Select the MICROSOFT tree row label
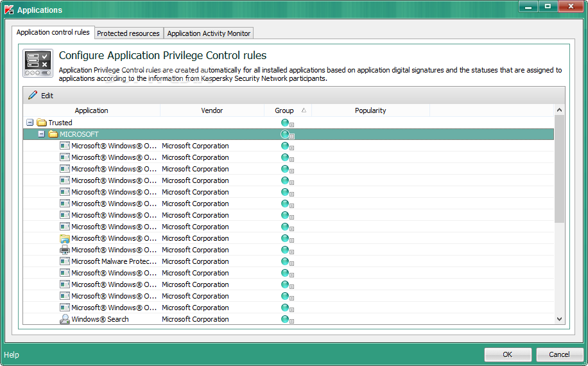The height and width of the screenshot is (366, 588). (x=79, y=134)
